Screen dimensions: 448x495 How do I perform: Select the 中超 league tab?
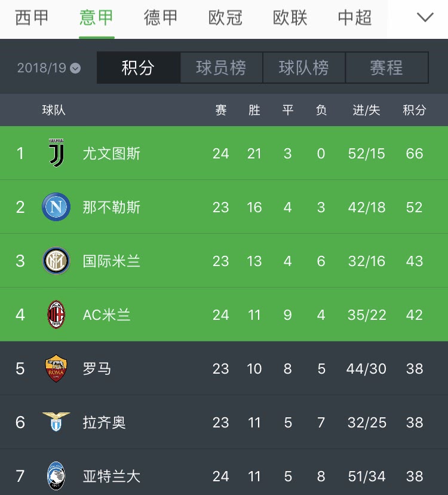(x=355, y=17)
